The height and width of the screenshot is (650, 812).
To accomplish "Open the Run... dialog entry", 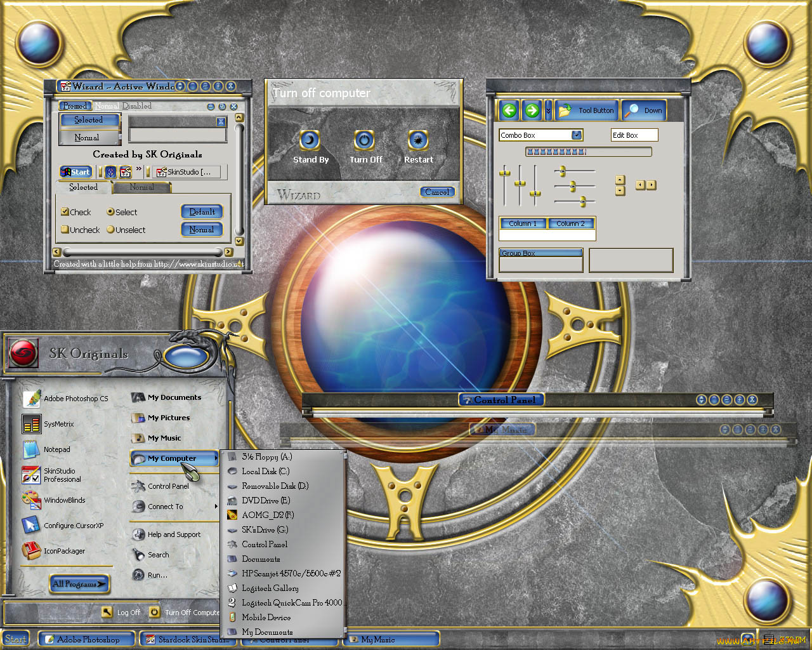I will click(x=150, y=575).
